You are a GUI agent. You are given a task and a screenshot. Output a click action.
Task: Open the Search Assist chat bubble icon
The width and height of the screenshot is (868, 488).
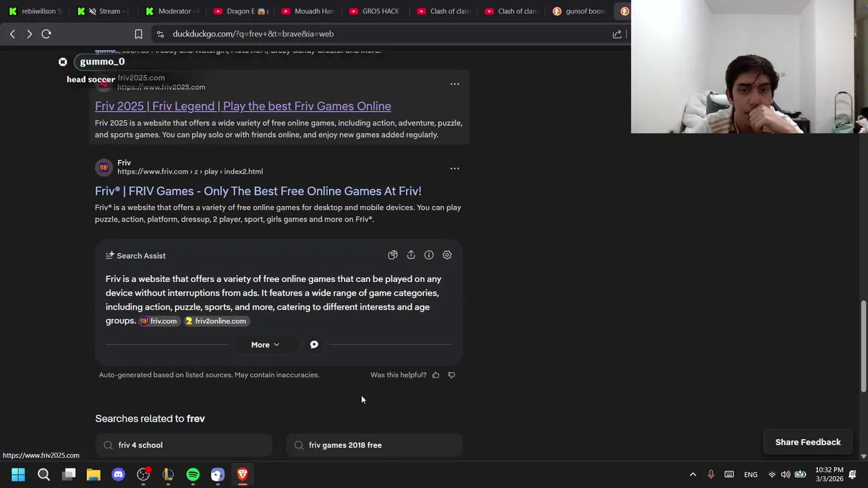pos(314,344)
